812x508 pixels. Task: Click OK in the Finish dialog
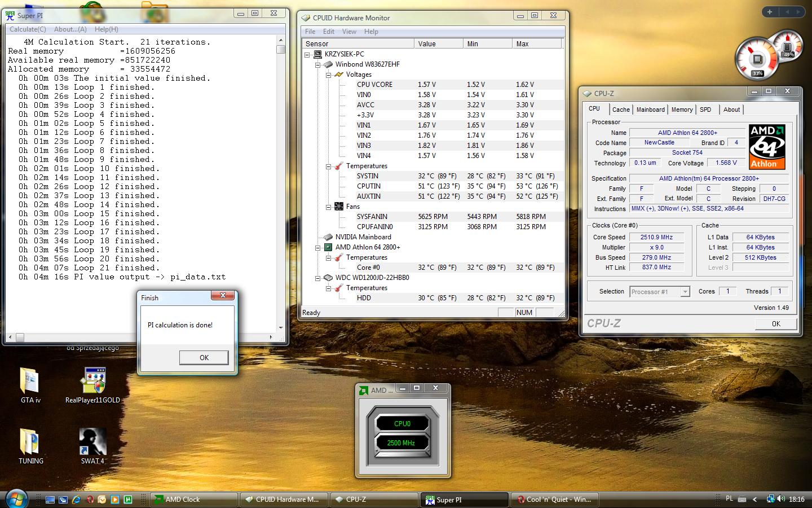pyautogui.click(x=204, y=357)
